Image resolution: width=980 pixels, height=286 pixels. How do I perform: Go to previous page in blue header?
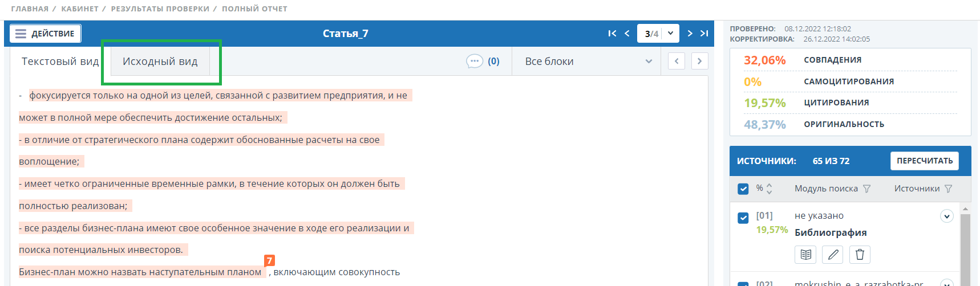[627, 34]
